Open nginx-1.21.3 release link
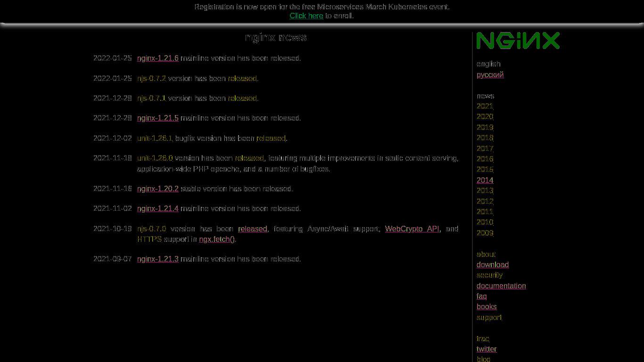The image size is (644, 362). click(158, 259)
